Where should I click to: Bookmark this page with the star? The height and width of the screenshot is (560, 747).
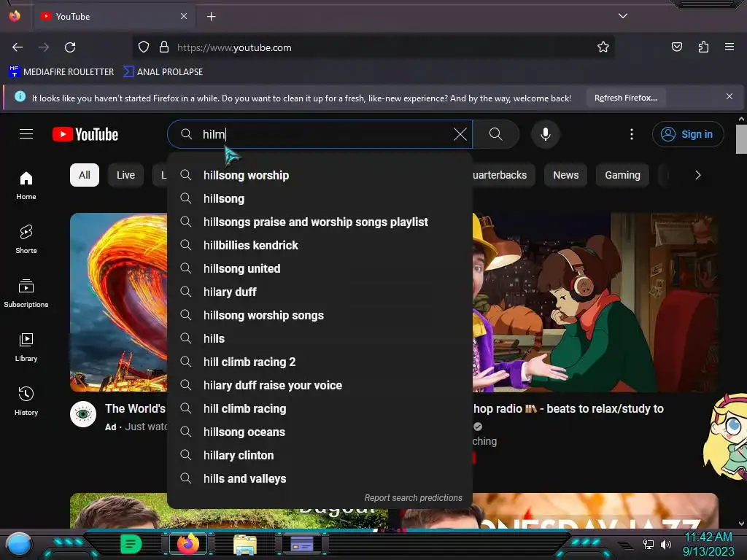(603, 47)
